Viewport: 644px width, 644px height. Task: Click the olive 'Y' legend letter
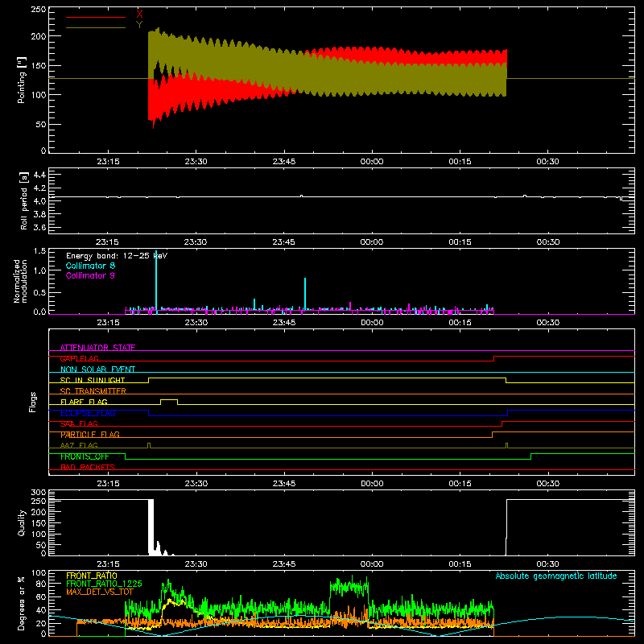point(139,25)
